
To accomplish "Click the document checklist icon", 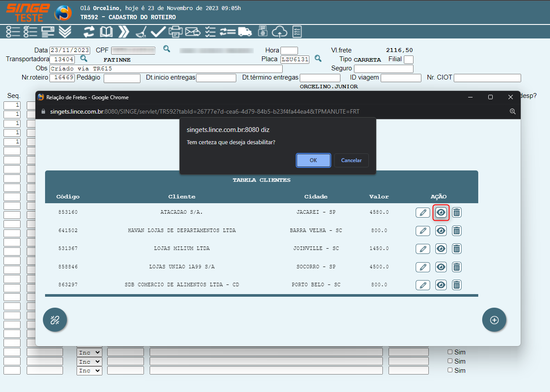I will (297, 32).
